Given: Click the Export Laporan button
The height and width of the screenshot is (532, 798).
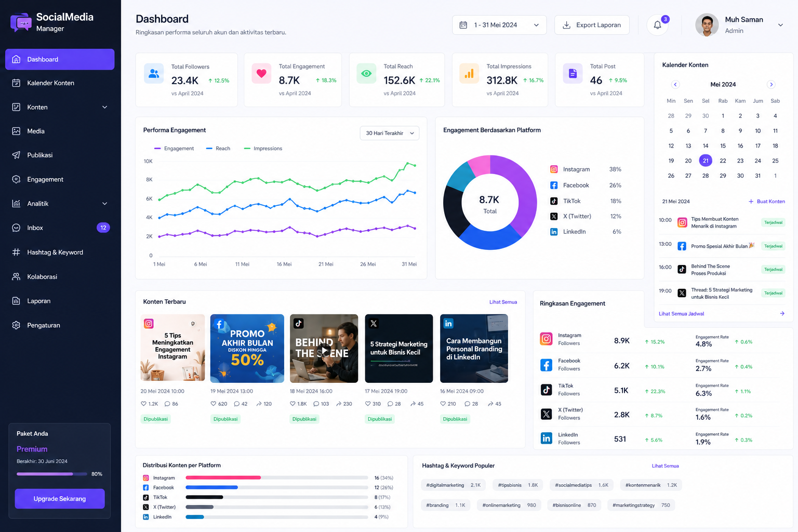Looking at the screenshot, I should tap(592, 25).
